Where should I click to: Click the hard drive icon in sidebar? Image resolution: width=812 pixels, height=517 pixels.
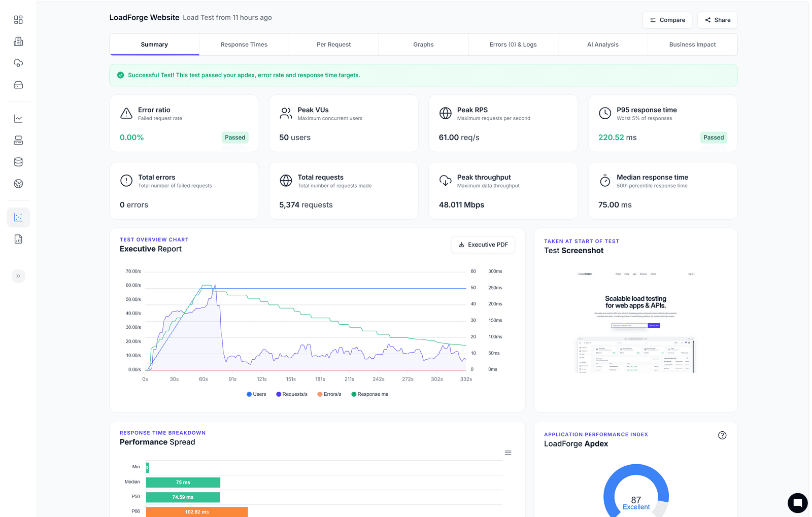[18, 85]
